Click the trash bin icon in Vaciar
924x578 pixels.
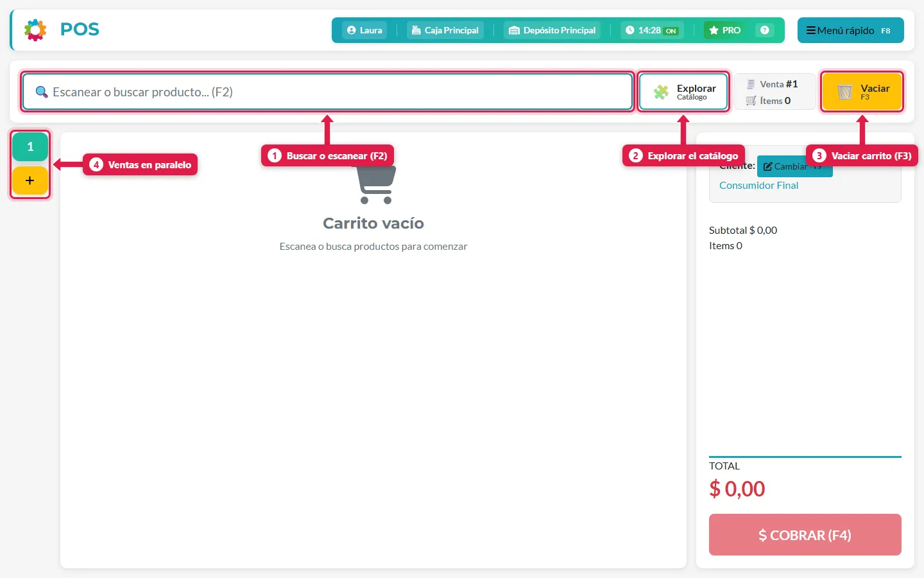click(x=844, y=92)
